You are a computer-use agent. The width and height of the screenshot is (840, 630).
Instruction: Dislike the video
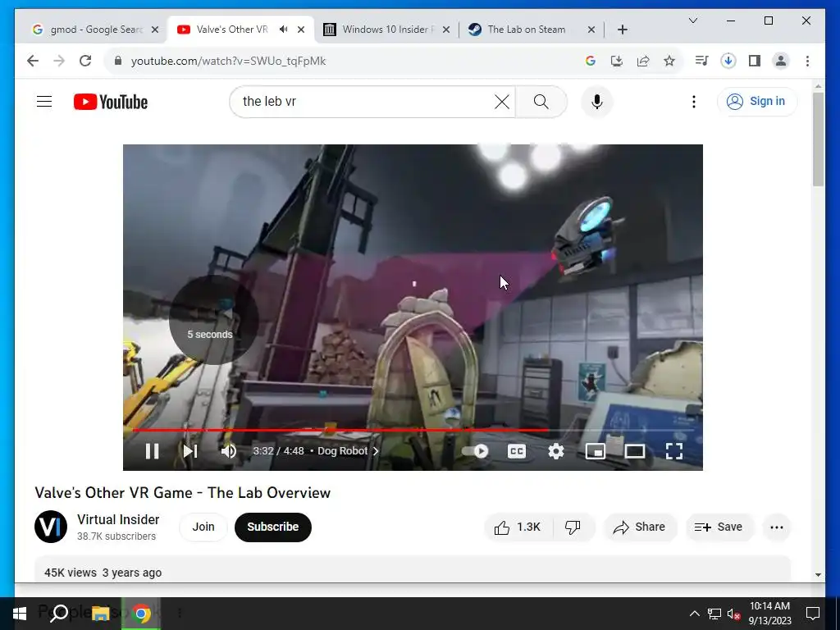573,527
